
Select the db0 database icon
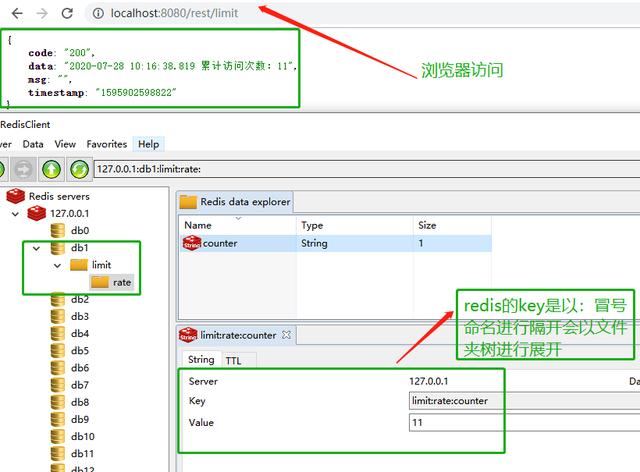(58, 230)
